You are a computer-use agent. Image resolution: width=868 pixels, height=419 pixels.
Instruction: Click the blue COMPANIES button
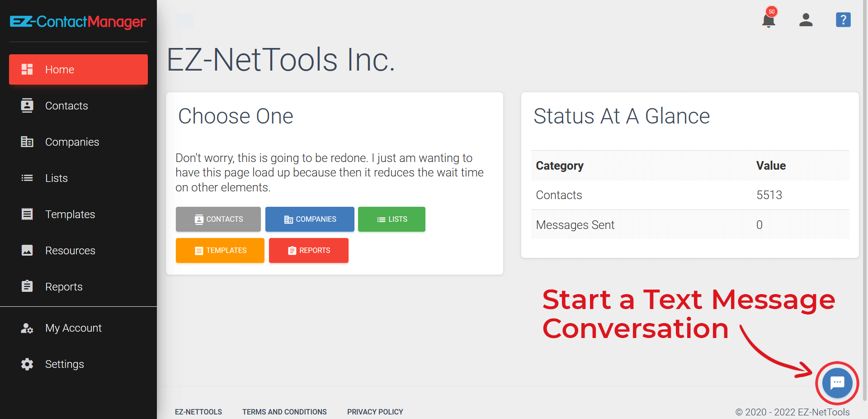pyautogui.click(x=310, y=219)
